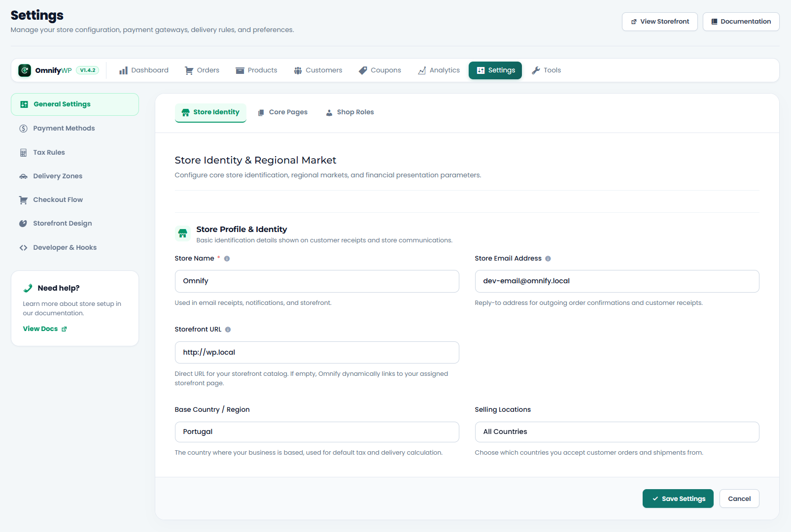
Task: Click into the Store Name field
Action: coord(317,281)
